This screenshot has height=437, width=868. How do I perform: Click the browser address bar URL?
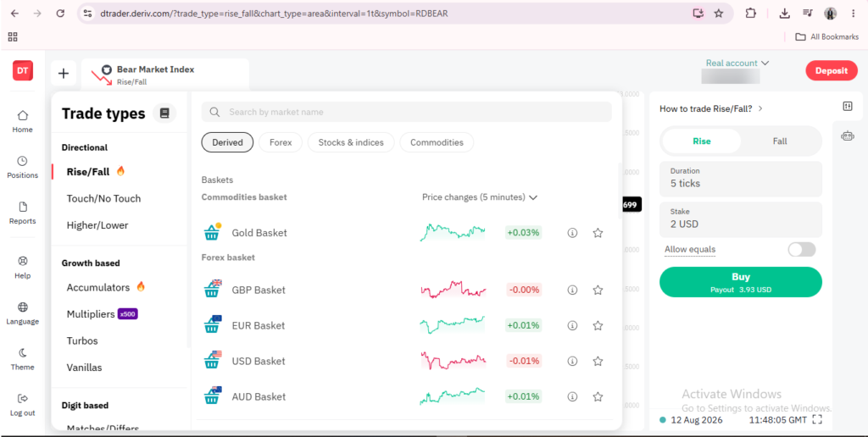click(274, 14)
